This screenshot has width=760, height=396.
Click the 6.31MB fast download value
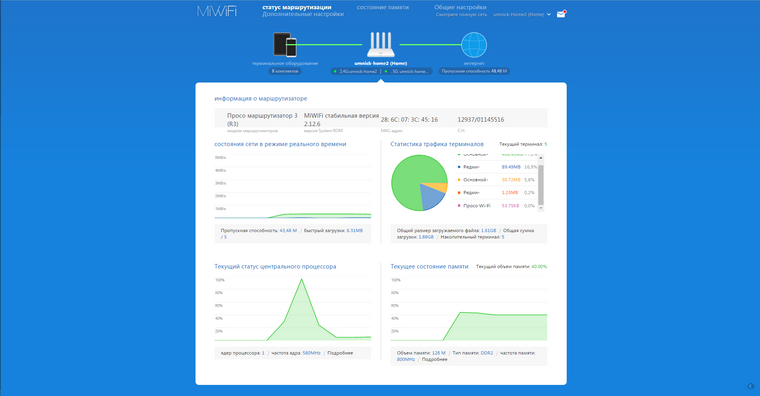pos(354,231)
